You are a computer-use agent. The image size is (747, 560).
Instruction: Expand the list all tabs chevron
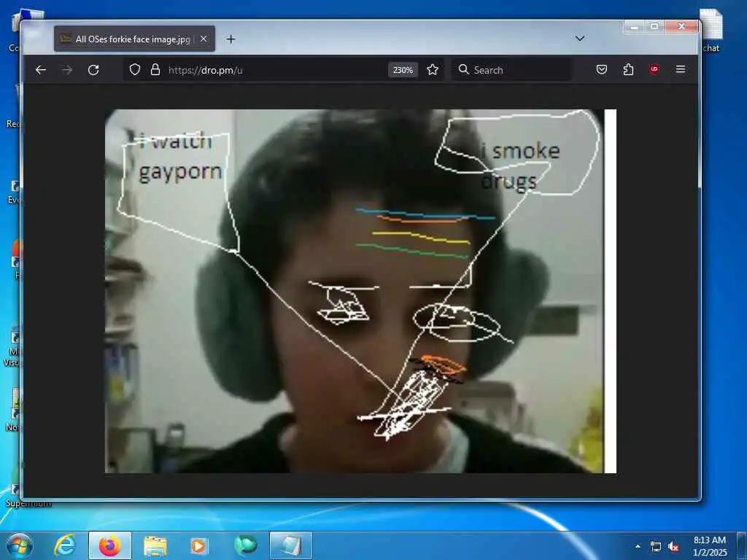point(580,39)
